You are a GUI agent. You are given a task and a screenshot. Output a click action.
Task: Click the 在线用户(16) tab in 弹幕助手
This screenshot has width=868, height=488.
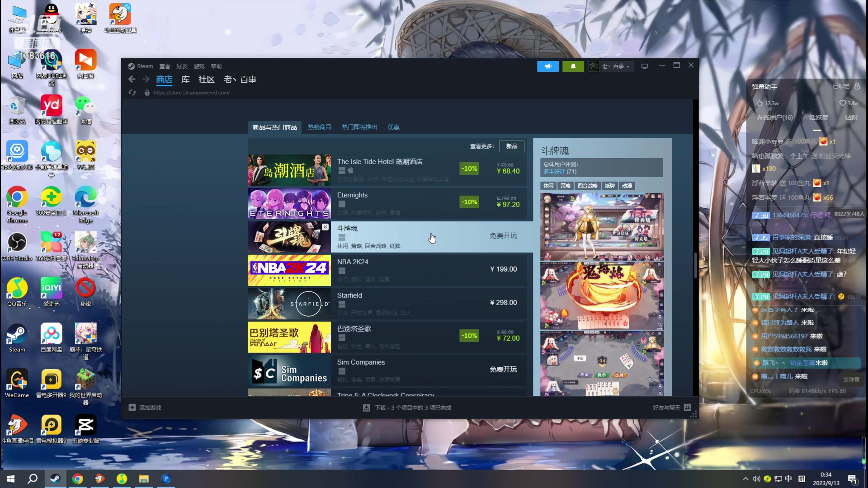(775, 117)
